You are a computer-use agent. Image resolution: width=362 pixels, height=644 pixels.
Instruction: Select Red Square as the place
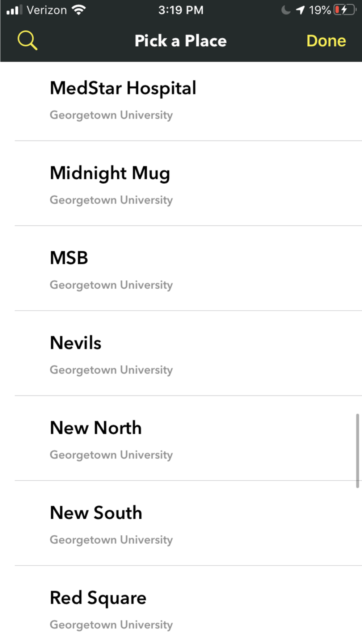(x=98, y=598)
